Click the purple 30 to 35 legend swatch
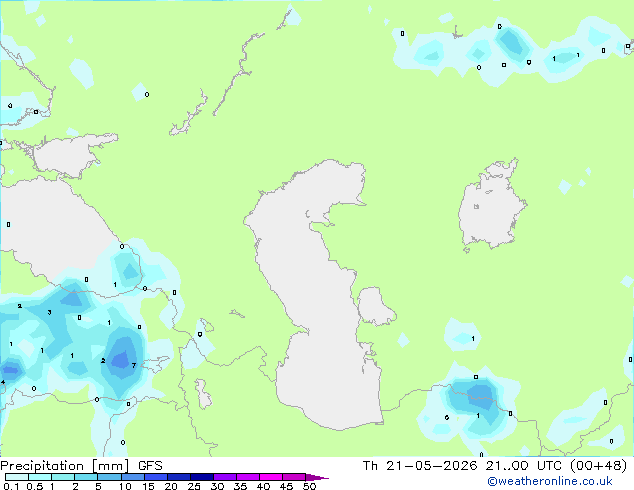This screenshot has height=490, width=634. [225, 477]
